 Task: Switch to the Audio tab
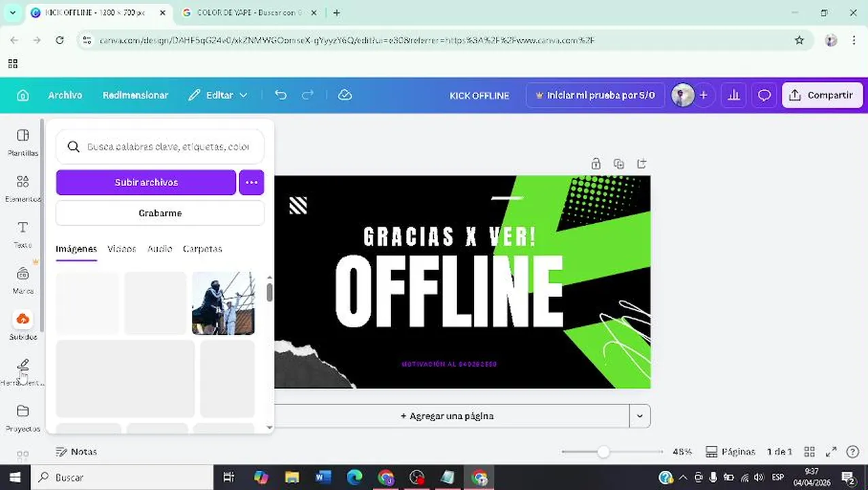pyautogui.click(x=160, y=249)
